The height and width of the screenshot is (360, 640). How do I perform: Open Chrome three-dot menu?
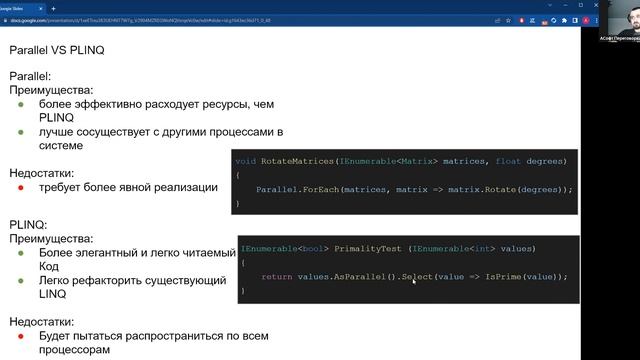pyautogui.click(x=596, y=20)
